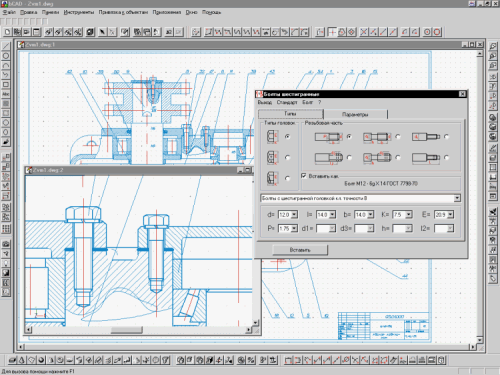Click the New drawing toolbar icon

coord(7,32)
